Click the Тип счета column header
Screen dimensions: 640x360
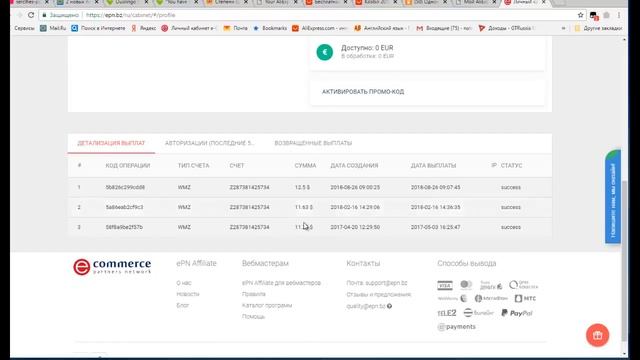[x=193, y=166]
